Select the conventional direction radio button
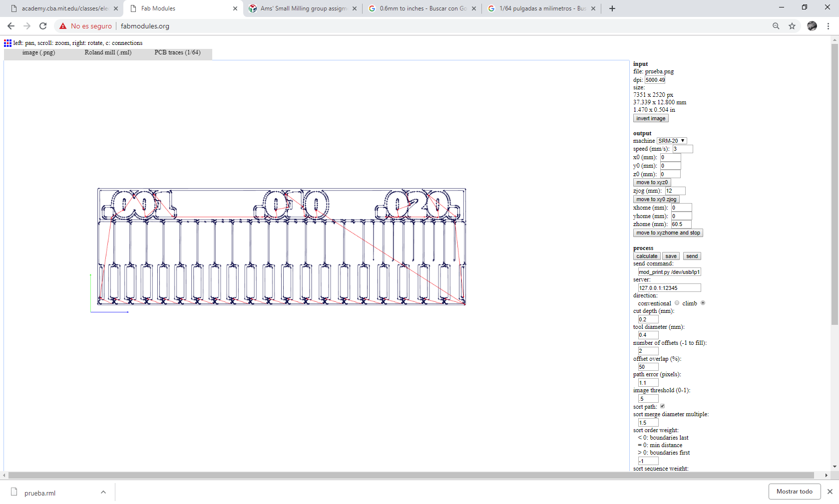839x504 pixels. click(x=677, y=303)
